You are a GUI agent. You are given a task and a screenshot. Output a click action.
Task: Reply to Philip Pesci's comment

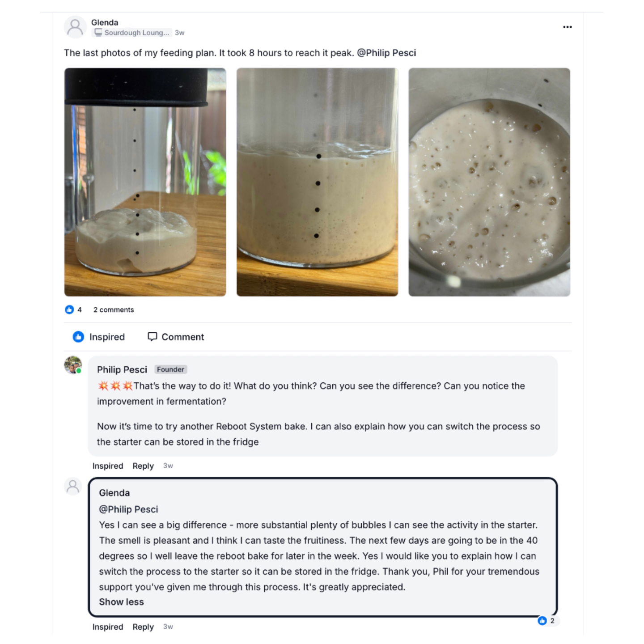click(143, 466)
